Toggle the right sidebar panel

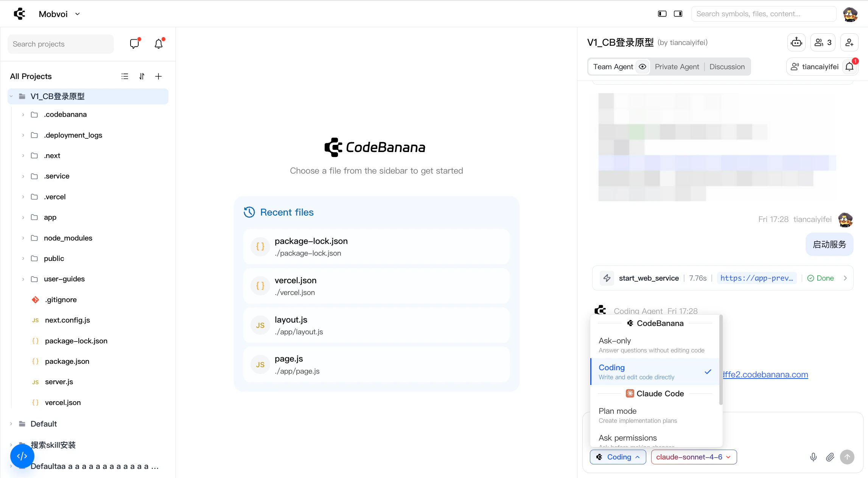(678, 14)
